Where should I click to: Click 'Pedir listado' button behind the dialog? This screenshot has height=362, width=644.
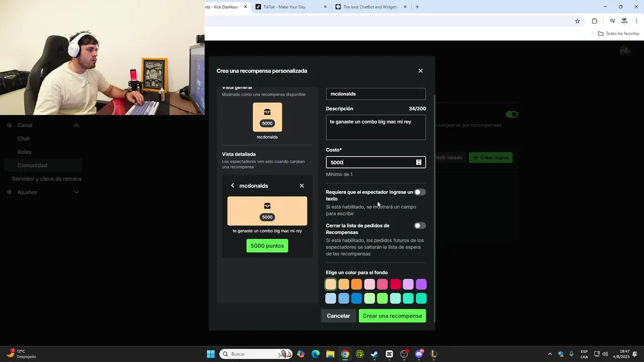coord(449,157)
